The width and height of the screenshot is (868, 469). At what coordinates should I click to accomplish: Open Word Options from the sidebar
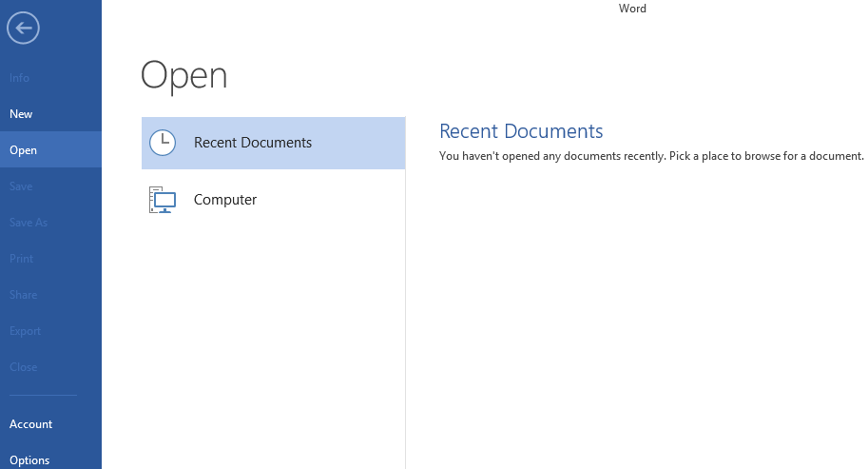click(29, 460)
